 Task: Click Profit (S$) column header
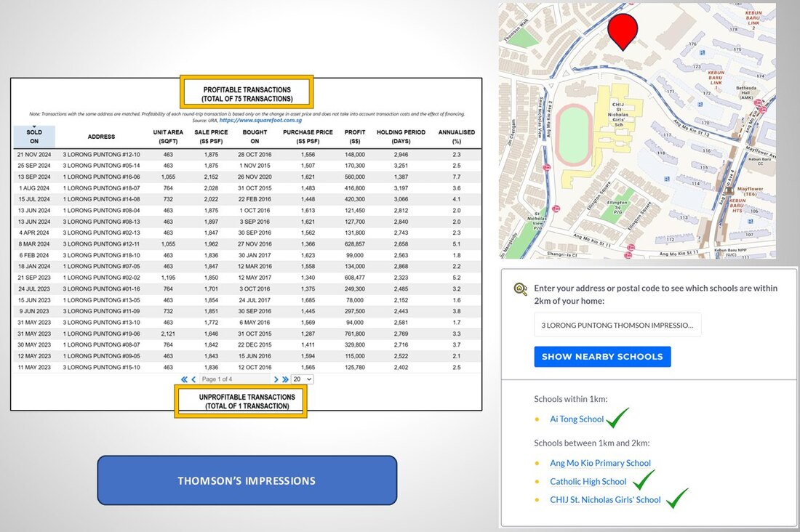[355, 136]
